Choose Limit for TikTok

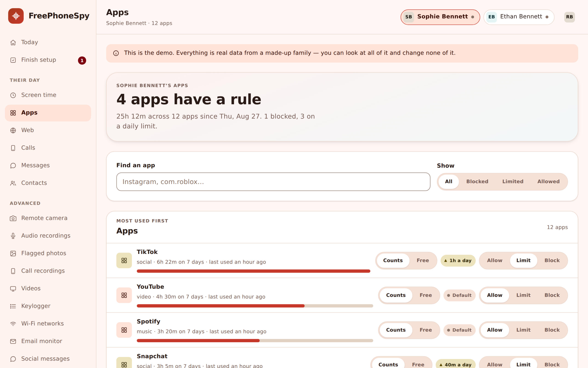pyautogui.click(x=523, y=260)
